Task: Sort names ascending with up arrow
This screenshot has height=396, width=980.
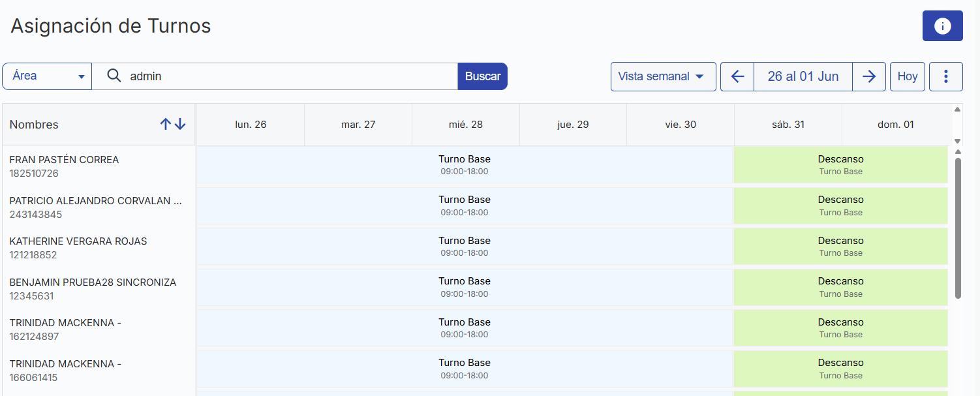Action: coord(166,125)
